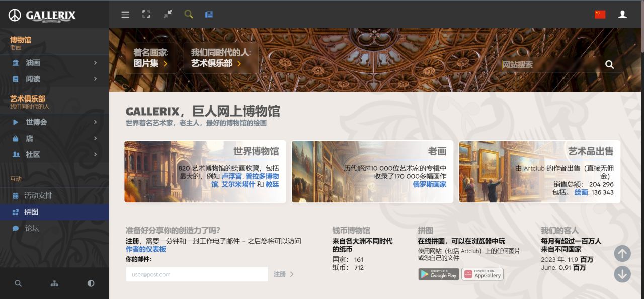Click chat bubble icon beside 论坛
The width and height of the screenshot is (644, 299).
(x=16, y=228)
